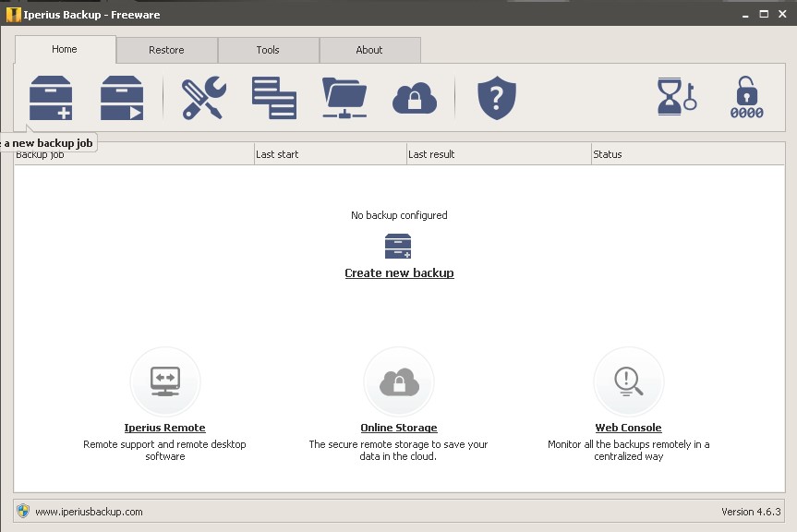Click the Online Storage cloud circle icon
This screenshot has width=797, height=532.
(398, 381)
